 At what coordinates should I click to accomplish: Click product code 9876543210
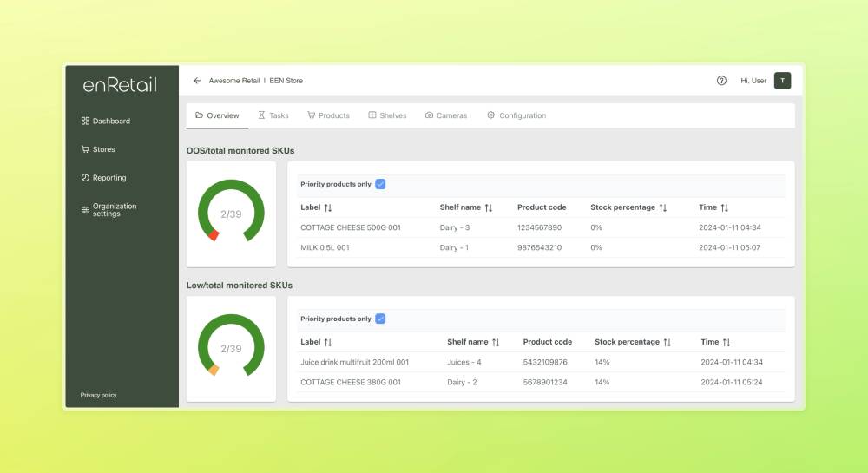[x=539, y=248]
